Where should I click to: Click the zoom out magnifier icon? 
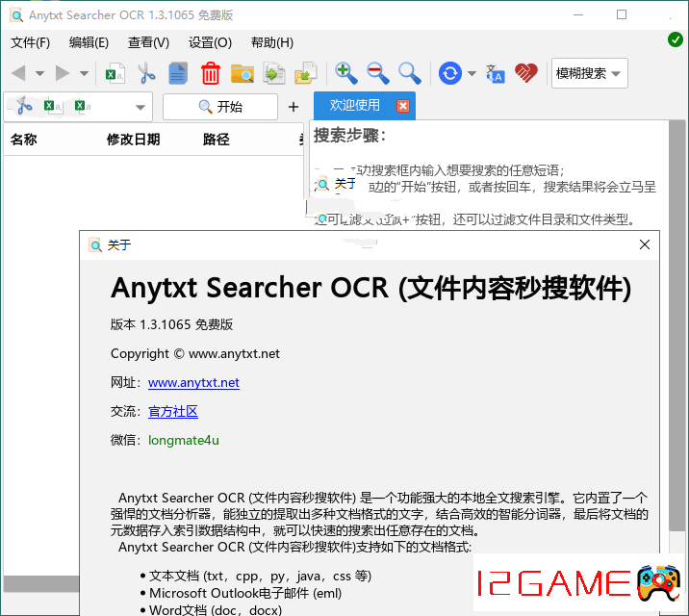pyautogui.click(x=378, y=73)
